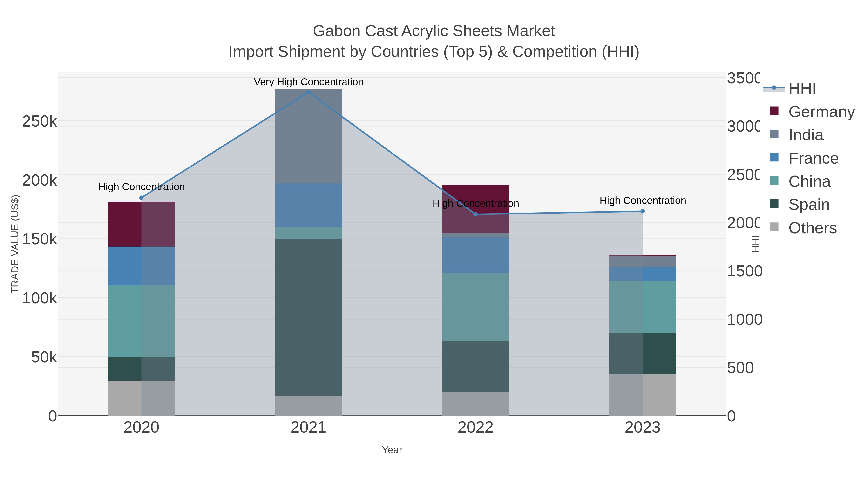Click 'High Concentration' label above 2022

tap(476, 203)
